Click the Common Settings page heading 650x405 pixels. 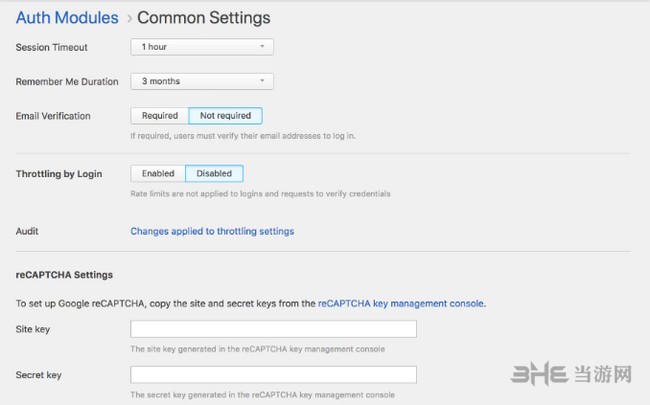point(203,17)
